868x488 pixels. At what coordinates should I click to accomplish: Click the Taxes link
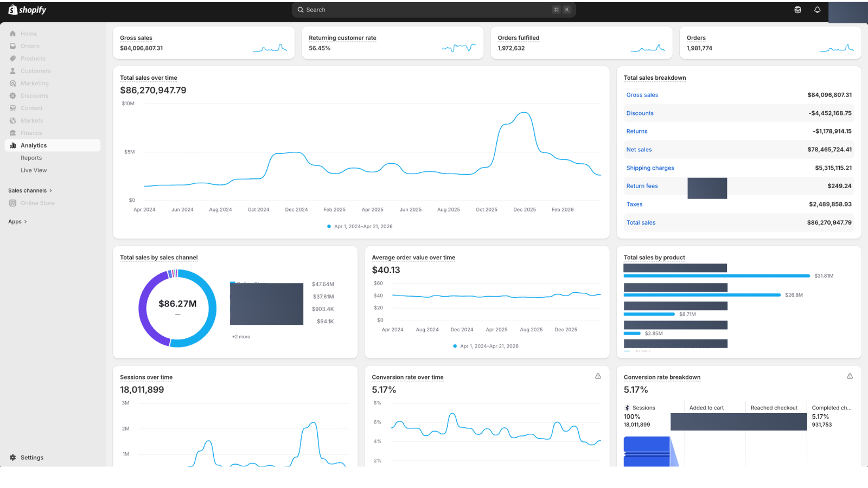click(x=635, y=204)
